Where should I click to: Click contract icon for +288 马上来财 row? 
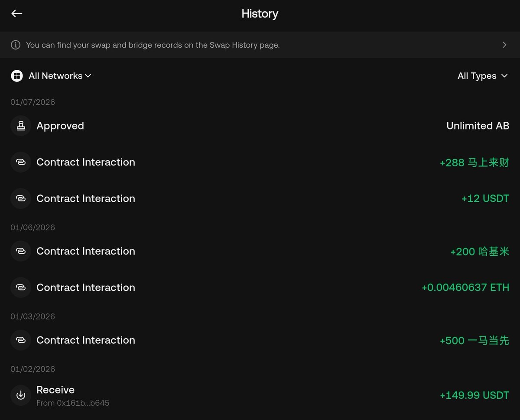click(21, 162)
